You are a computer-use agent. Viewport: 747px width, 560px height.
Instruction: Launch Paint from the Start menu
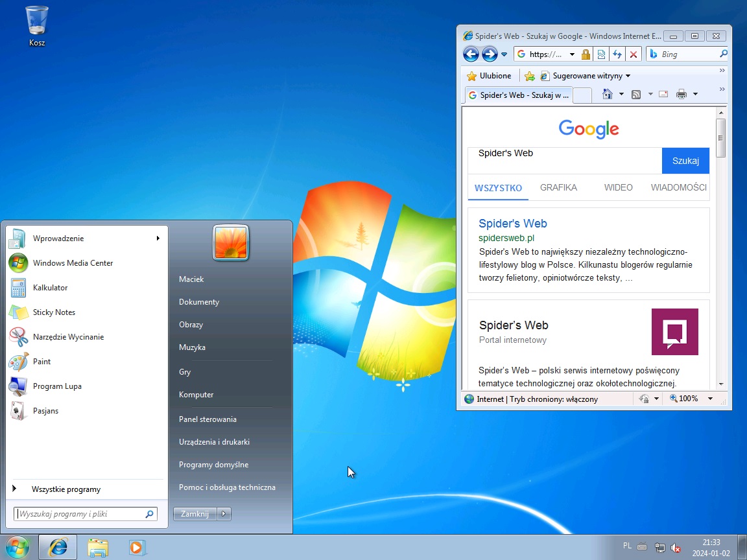(x=87, y=362)
